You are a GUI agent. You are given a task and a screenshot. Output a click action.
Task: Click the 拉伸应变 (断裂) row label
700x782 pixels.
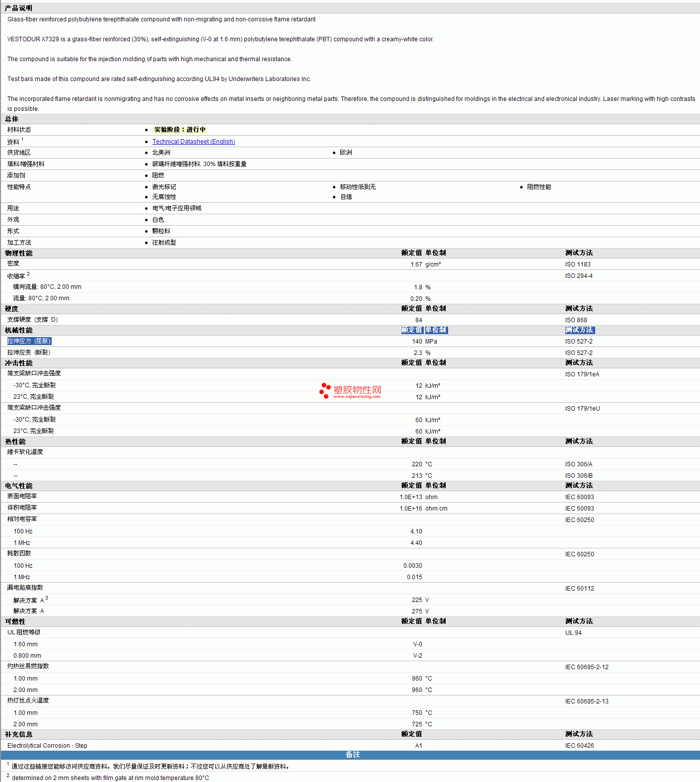tap(29, 352)
